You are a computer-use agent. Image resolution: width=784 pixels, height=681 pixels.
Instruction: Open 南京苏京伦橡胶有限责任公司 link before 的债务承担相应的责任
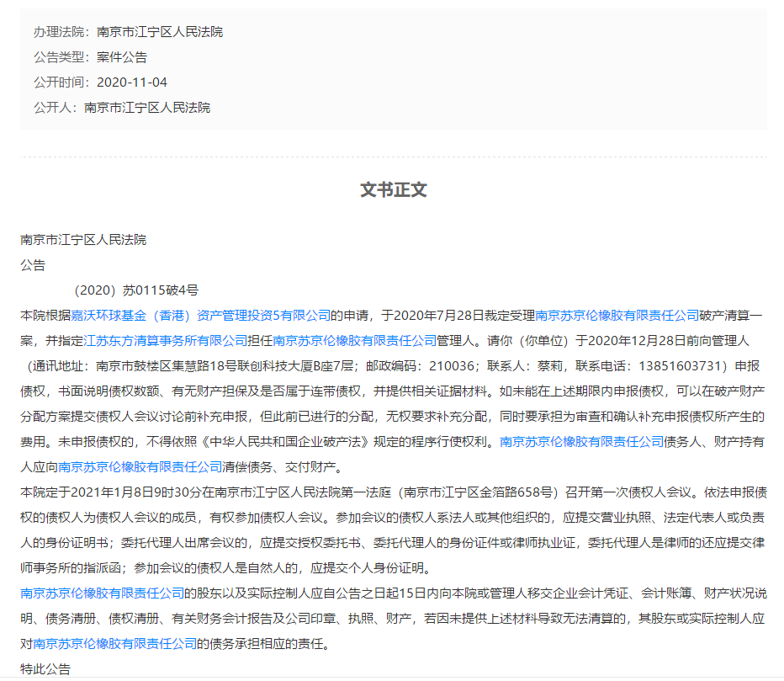tap(115, 644)
